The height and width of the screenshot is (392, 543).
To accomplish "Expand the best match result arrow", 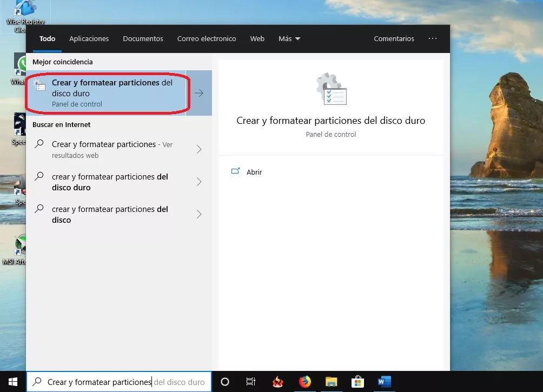I will (x=199, y=93).
